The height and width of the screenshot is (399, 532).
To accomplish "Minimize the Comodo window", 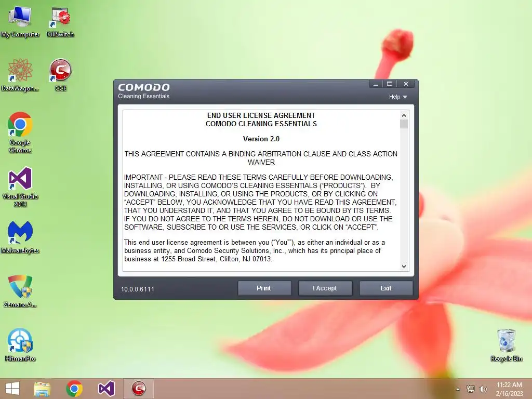I will (376, 84).
